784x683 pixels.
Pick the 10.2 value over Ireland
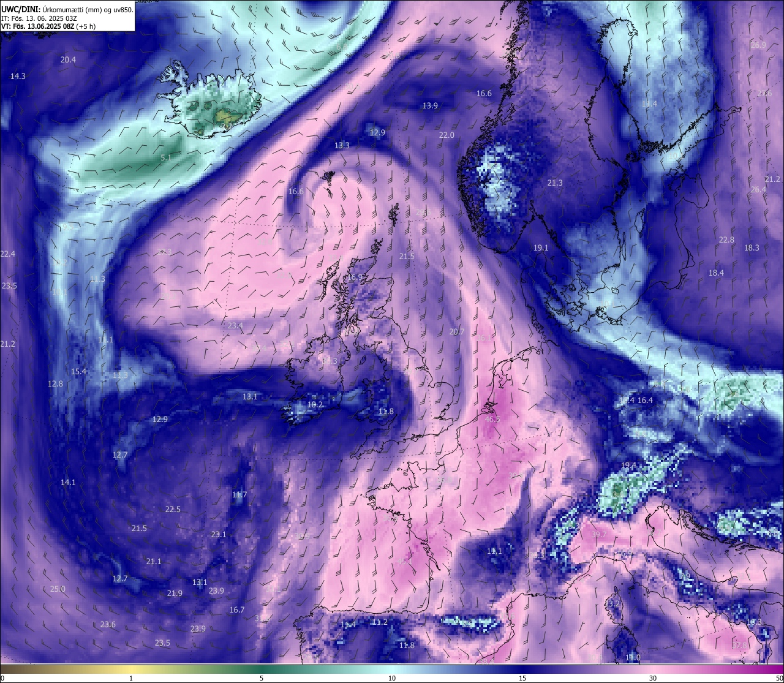[315, 405]
